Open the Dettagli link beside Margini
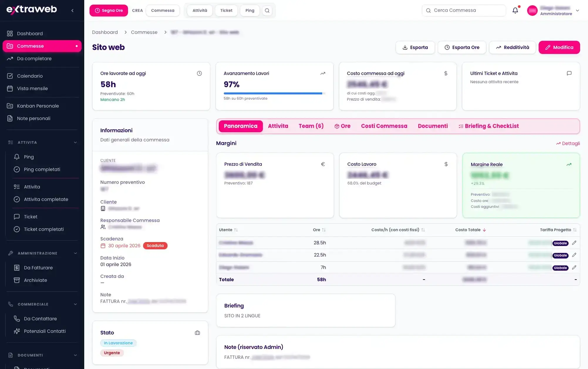The image size is (588, 369). pyautogui.click(x=568, y=143)
